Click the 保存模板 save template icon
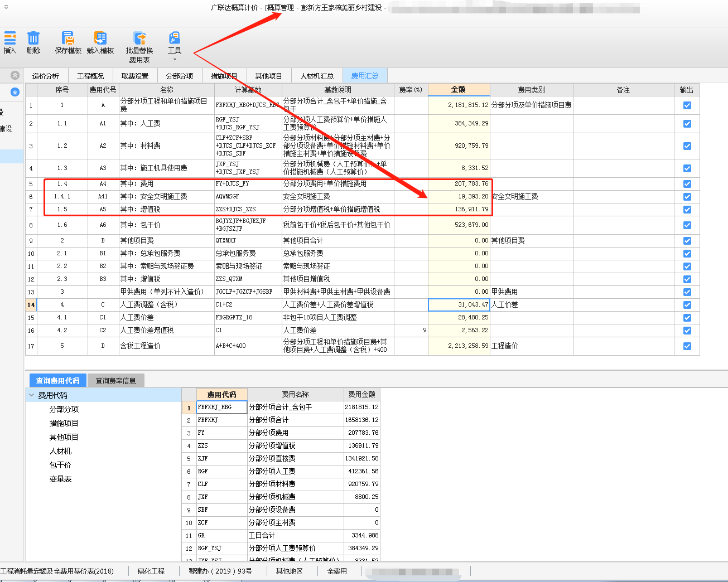 68,38
